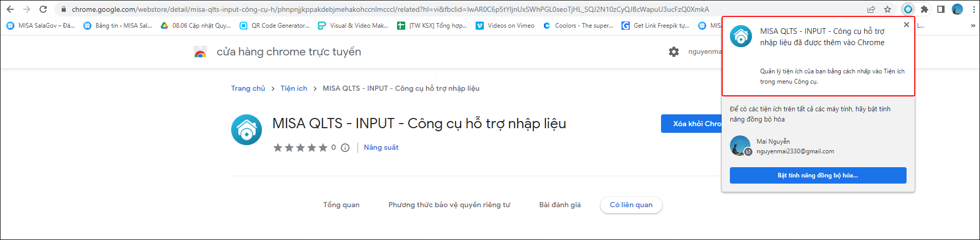The image size is (980, 240).
Task: Open Năng suất category link
Action: [381, 147]
